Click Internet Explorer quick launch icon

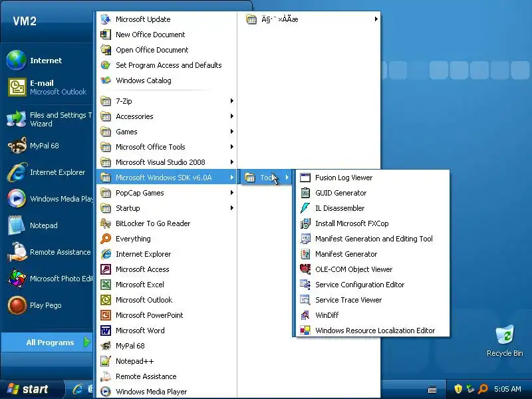tap(78, 389)
